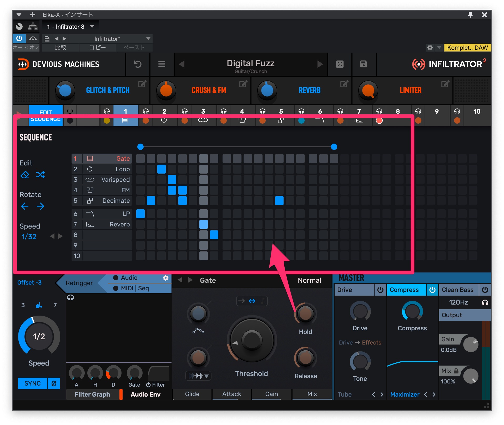The height and width of the screenshot is (425, 504).
Task: Click the Threshold knob
Action: click(251, 340)
